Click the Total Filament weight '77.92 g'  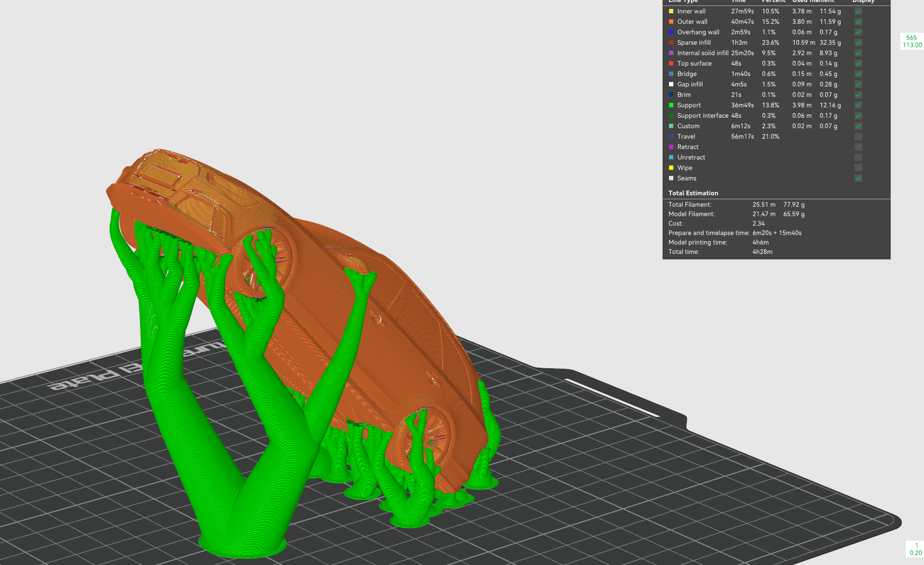coord(794,205)
